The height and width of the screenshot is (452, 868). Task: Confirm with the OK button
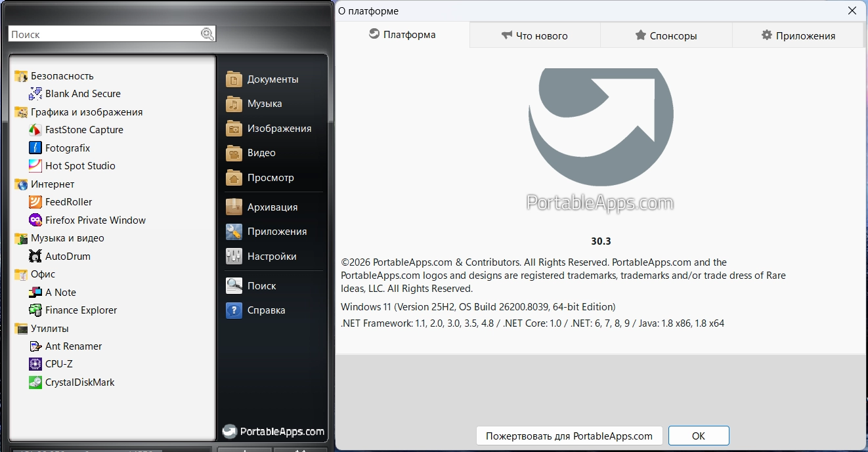coord(699,436)
